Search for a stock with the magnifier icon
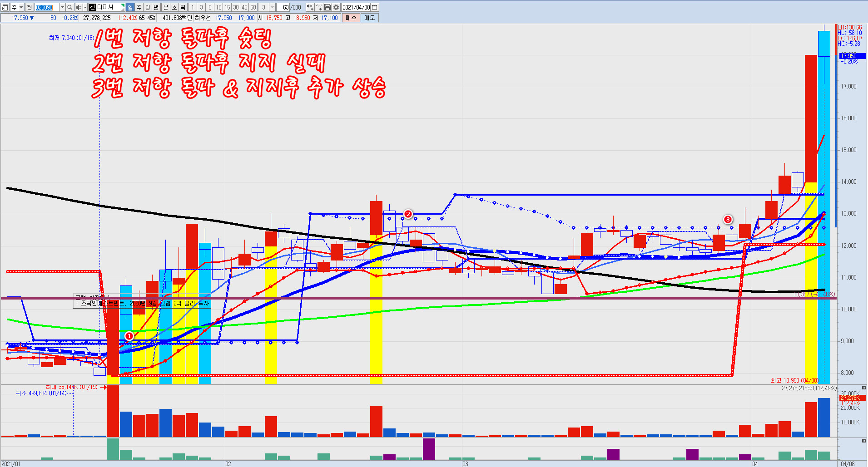Screen dimensions: 868x467 click(69, 7)
